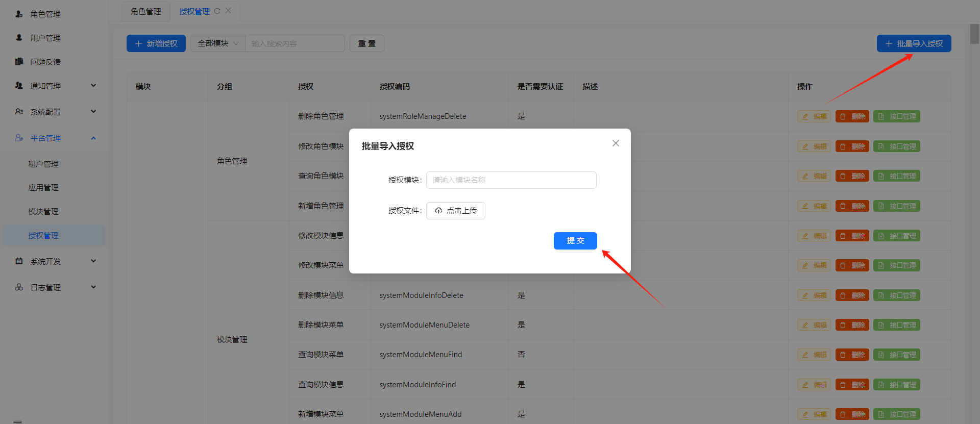The width and height of the screenshot is (980, 424).
Task: Click the 新增授权 button
Action: pos(156,43)
